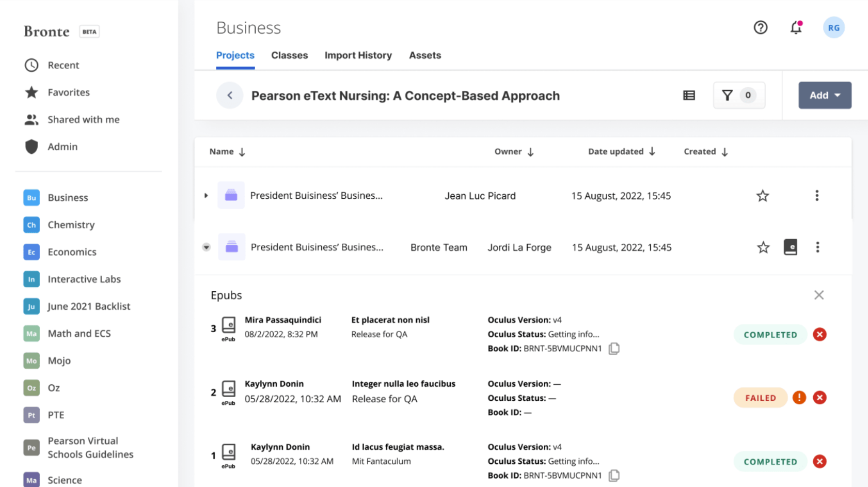Image resolution: width=868 pixels, height=487 pixels.
Task: Copy Book ID of epub 1
Action: pyautogui.click(x=614, y=476)
